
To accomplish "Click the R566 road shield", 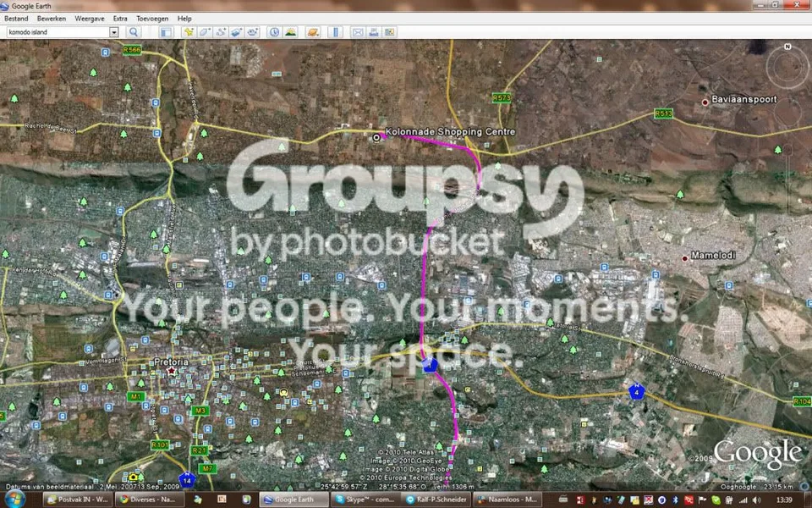I will (132, 50).
